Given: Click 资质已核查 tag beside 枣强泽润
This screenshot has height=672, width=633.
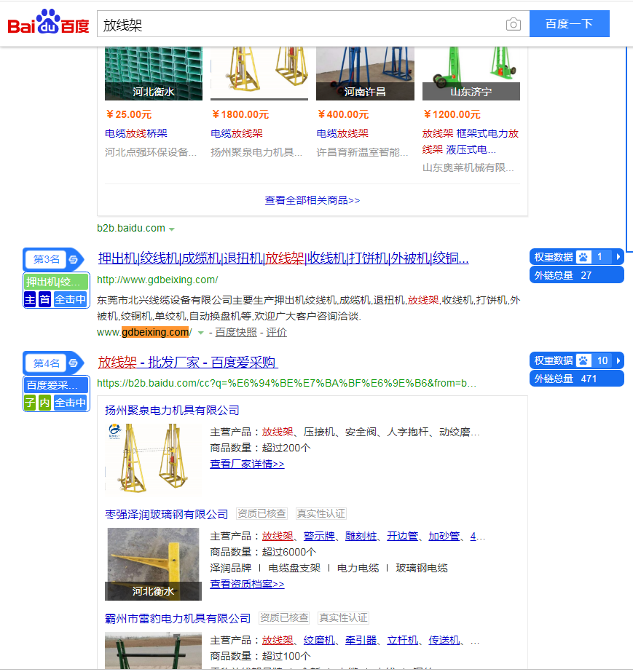Looking at the screenshot, I should (262, 513).
